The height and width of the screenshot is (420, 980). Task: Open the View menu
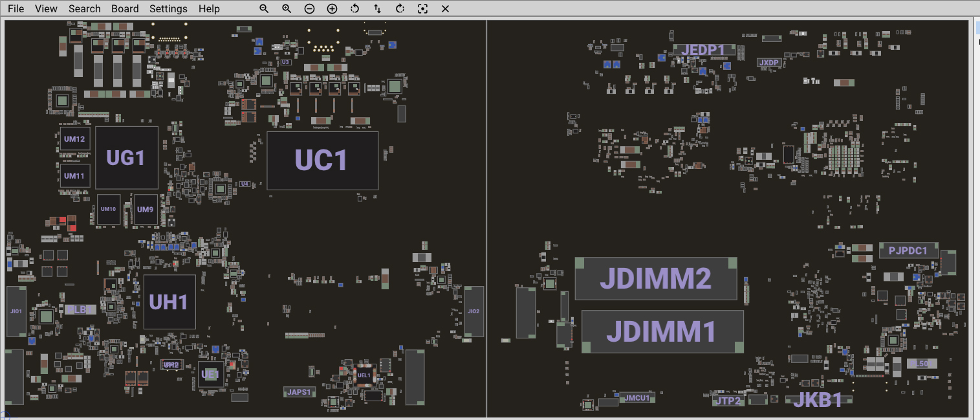[46, 9]
